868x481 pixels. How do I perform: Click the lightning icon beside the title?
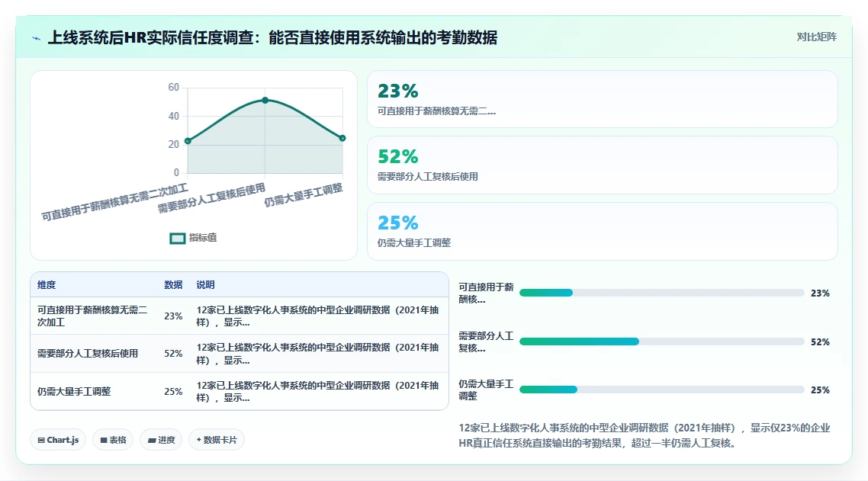[x=37, y=38]
